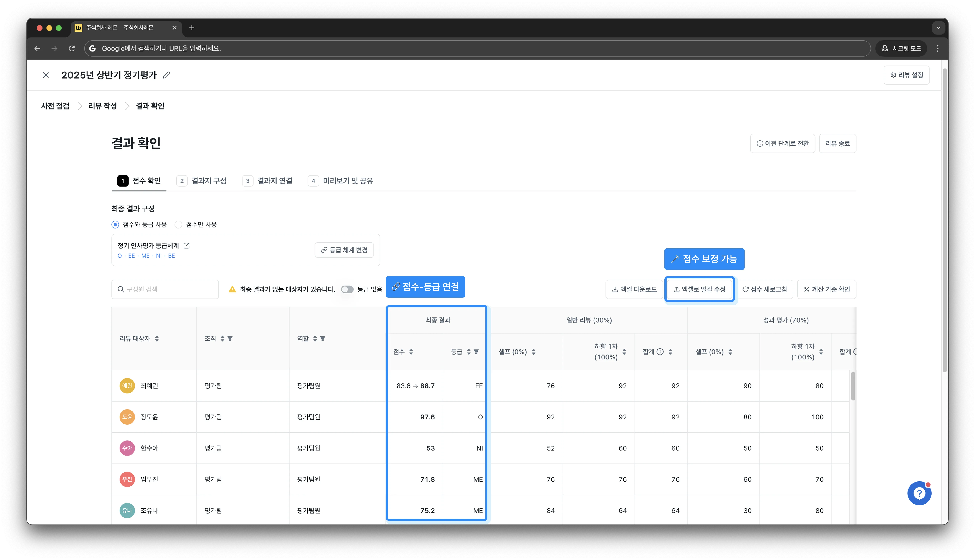The height and width of the screenshot is (560, 975).
Task: Focus the 구성원 검색 search field
Action: point(165,289)
